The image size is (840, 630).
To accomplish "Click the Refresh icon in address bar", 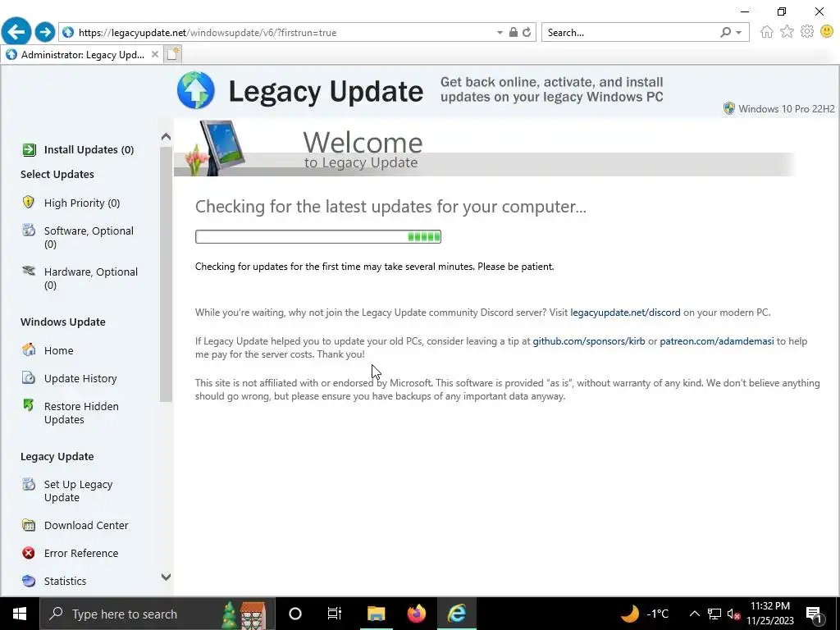I will [x=527, y=32].
